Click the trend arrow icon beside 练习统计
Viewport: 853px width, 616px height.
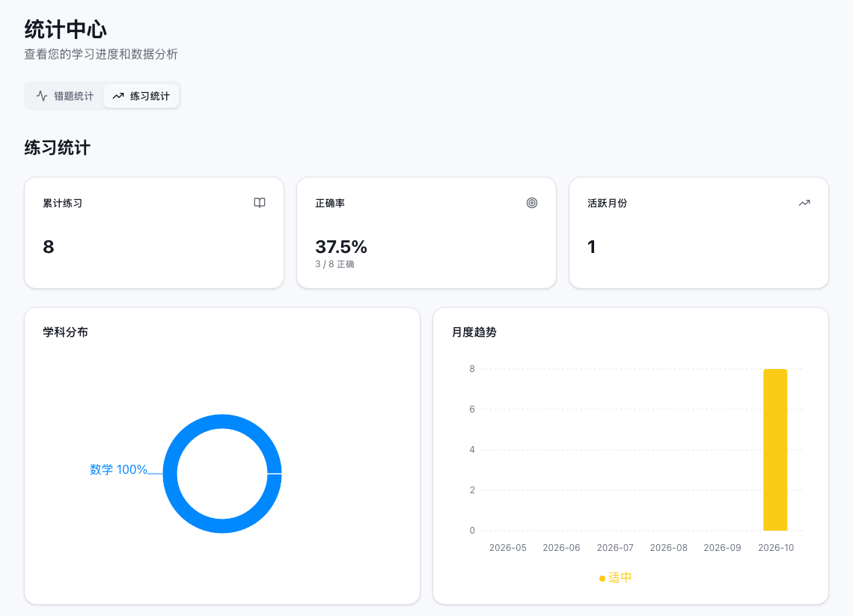pos(118,97)
